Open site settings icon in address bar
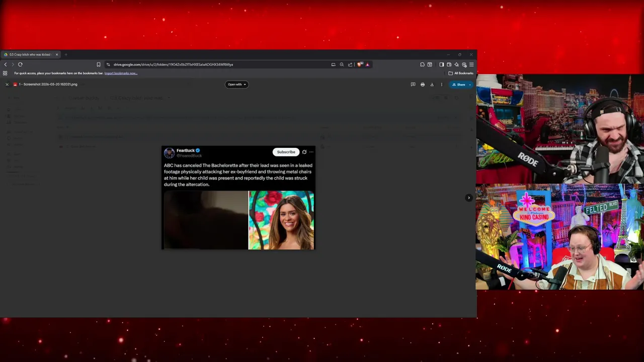The width and height of the screenshot is (644, 362). 108,64
